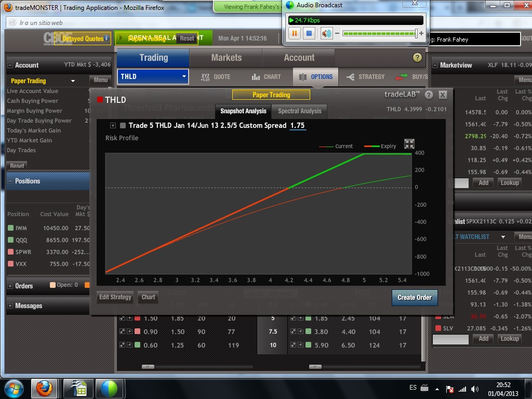The height and width of the screenshot is (399, 532).
Task: Open the BUY/SELL view
Action: [x=411, y=77]
